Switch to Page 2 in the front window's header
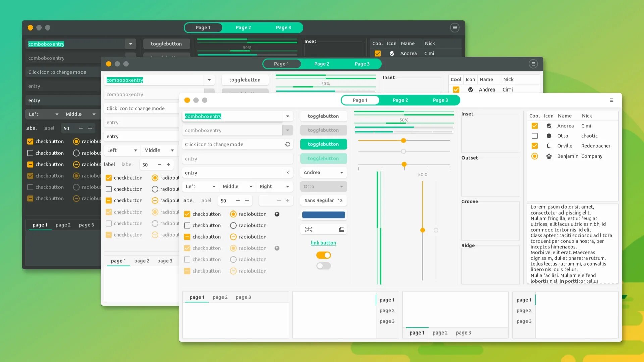The width and height of the screenshot is (644, 362). pos(400,100)
